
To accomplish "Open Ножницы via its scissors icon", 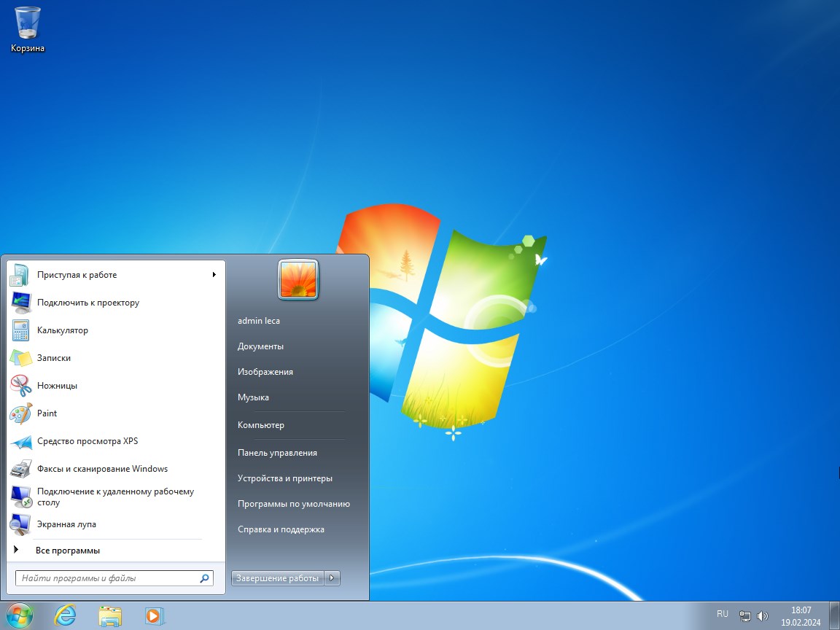I will click(x=20, y=386).
